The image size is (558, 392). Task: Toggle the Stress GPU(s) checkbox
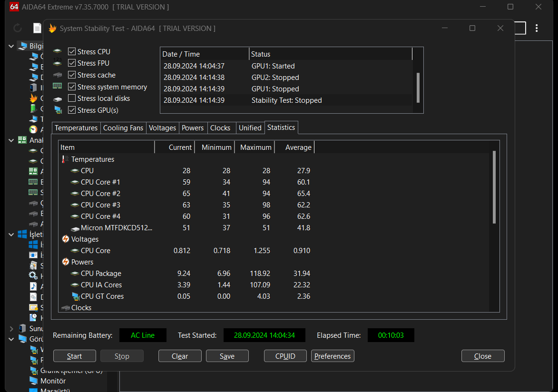click(72, 110)
